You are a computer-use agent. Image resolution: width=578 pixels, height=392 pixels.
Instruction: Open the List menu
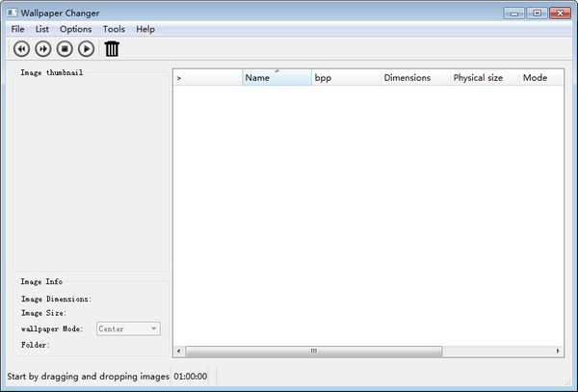click(42, 29)
